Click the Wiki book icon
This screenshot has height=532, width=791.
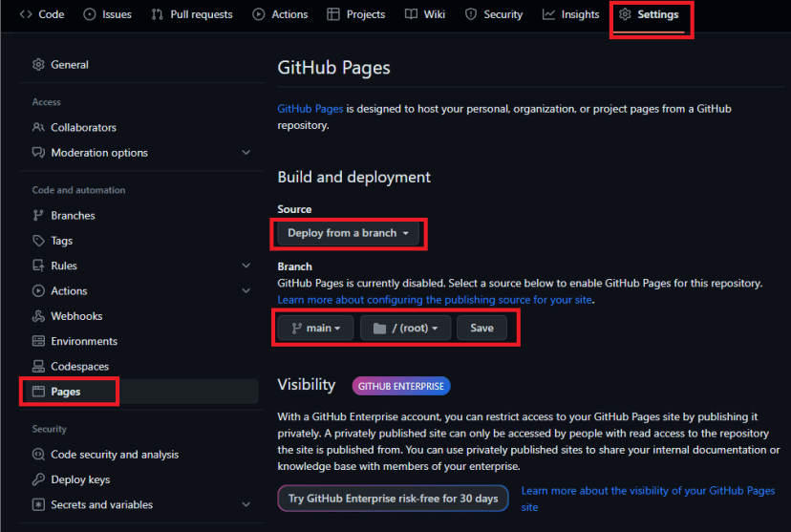click(x=411, y=14)
